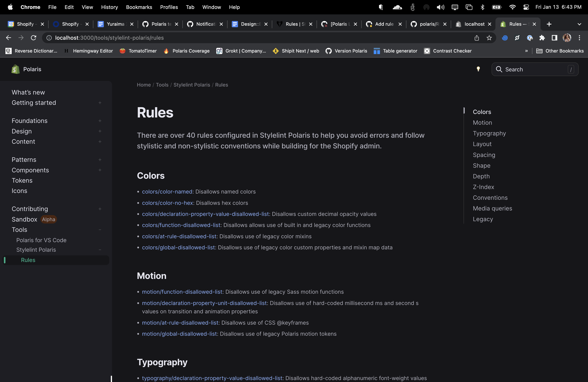Image resolution: width=588 pixels, height=382 pixels.
Task: Click the new tab plus button
Action: (x=549, y=24)
